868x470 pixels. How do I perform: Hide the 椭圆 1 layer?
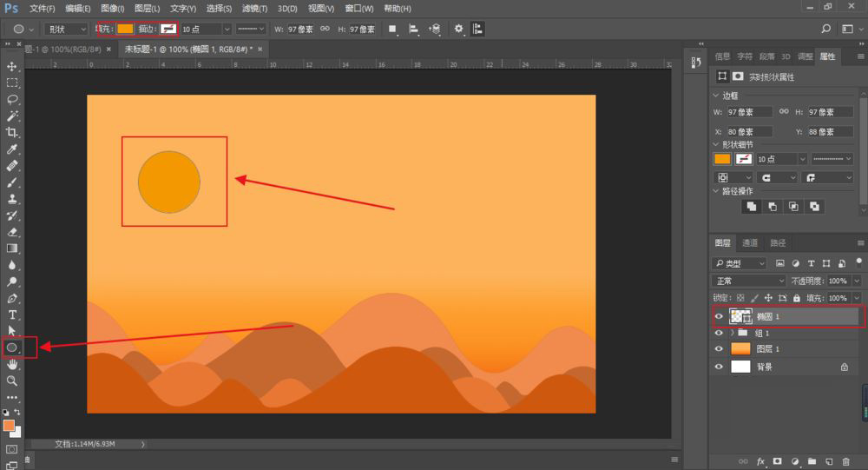[719, 317]
